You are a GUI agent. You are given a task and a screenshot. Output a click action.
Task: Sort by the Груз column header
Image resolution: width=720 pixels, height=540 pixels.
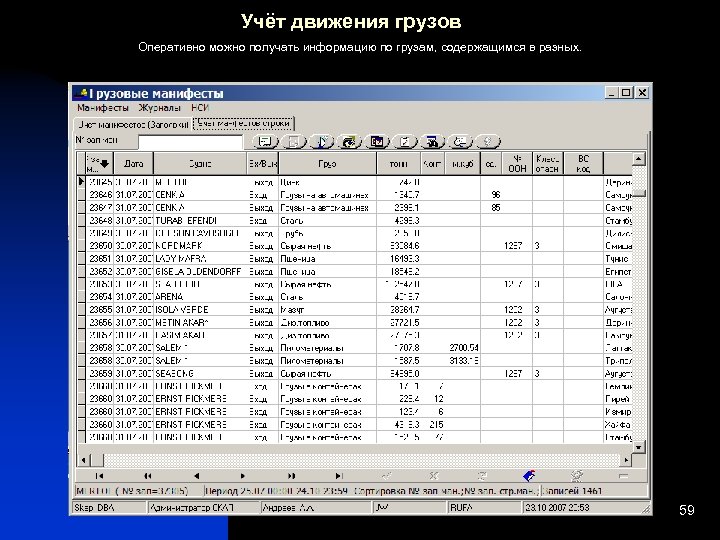pyautogui.click(x=327, y=163)
